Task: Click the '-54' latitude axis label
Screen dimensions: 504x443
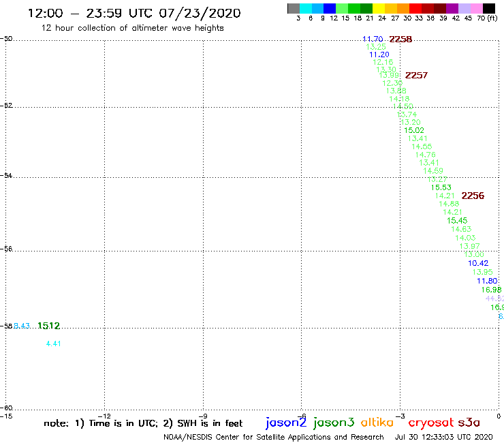Action: [6, 175]
